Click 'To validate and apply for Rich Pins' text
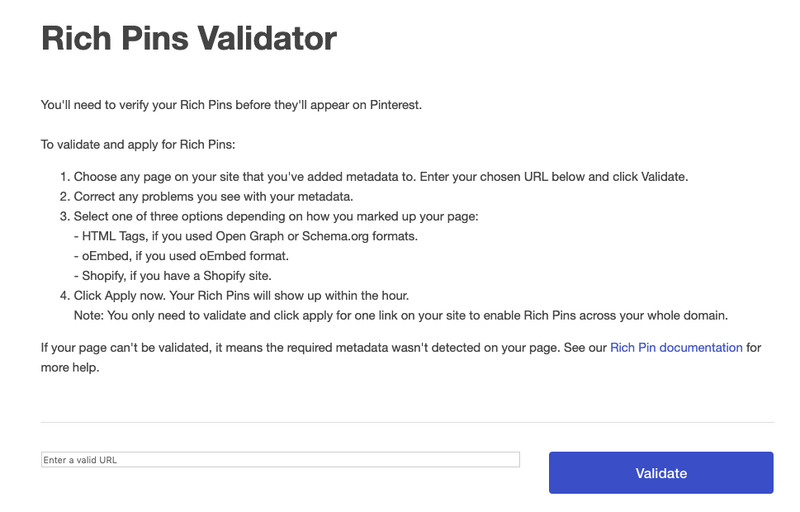The height and width of the screenshot is (512, 800). coord(138,145)
